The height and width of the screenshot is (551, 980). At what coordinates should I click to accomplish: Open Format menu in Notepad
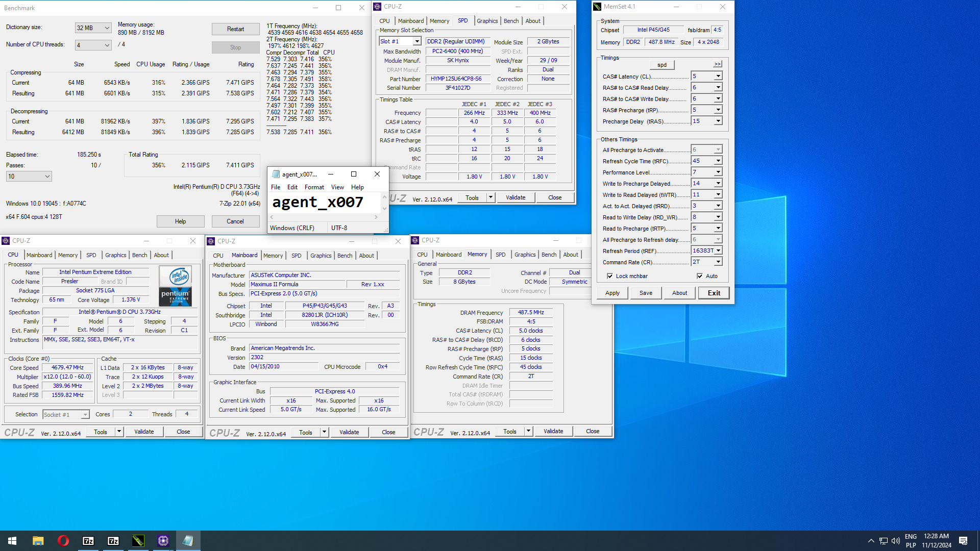tap(314, 187)
